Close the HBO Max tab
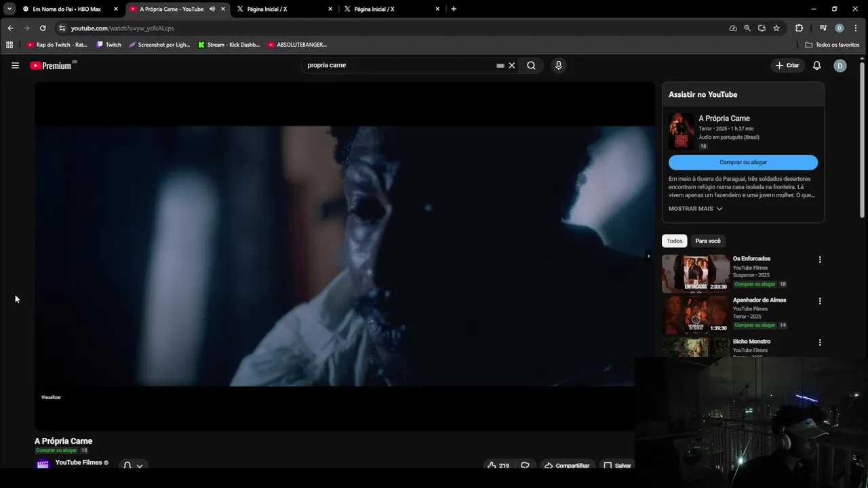This screenshot has width=868, height=488. click(x=116, y=9)
